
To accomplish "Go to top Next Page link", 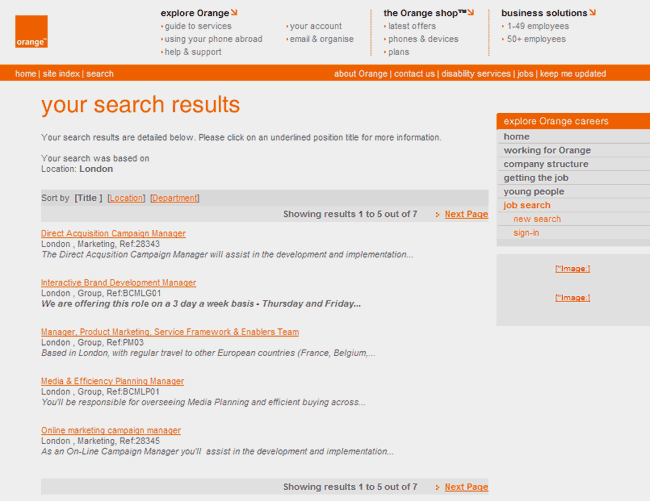I will point(466,214).
